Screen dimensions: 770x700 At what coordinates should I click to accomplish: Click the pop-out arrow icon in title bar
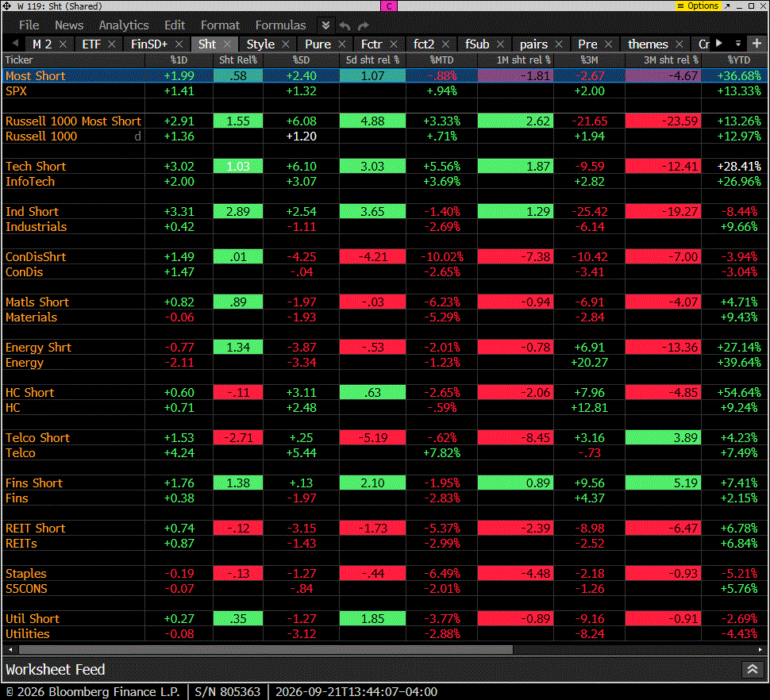[x=727, y=6]
